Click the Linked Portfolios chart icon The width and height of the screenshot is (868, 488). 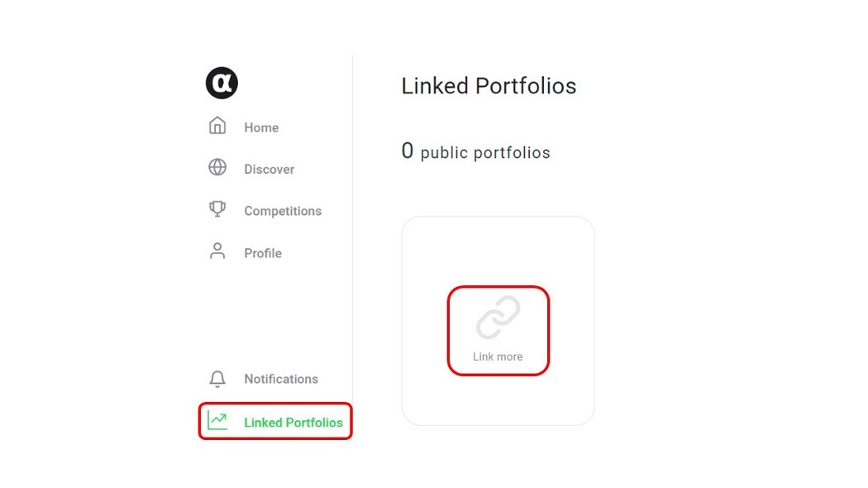[x=217, y=421]
